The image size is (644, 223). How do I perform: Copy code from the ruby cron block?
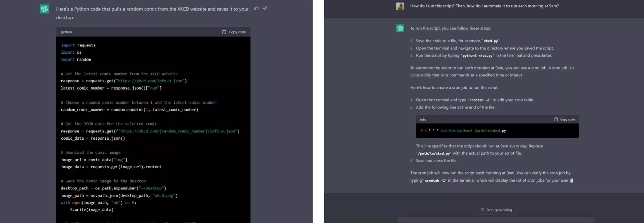tap(565, 119)
